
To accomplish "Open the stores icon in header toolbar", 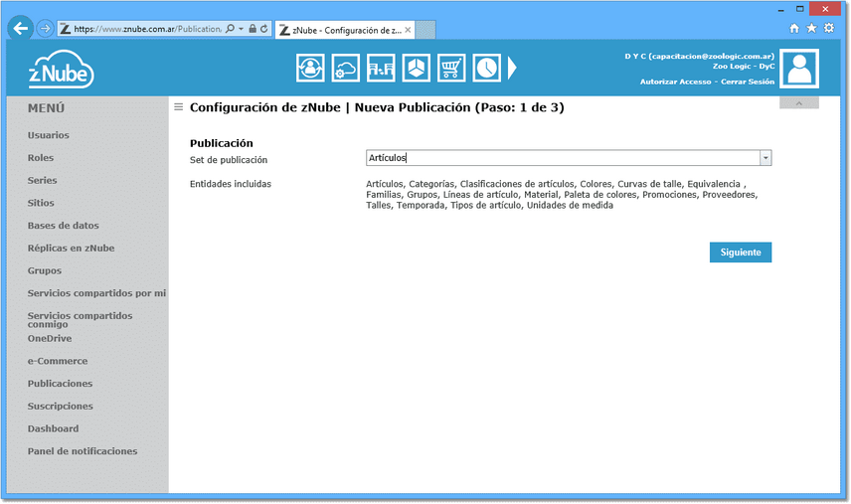I will click(x=381, y=69).
